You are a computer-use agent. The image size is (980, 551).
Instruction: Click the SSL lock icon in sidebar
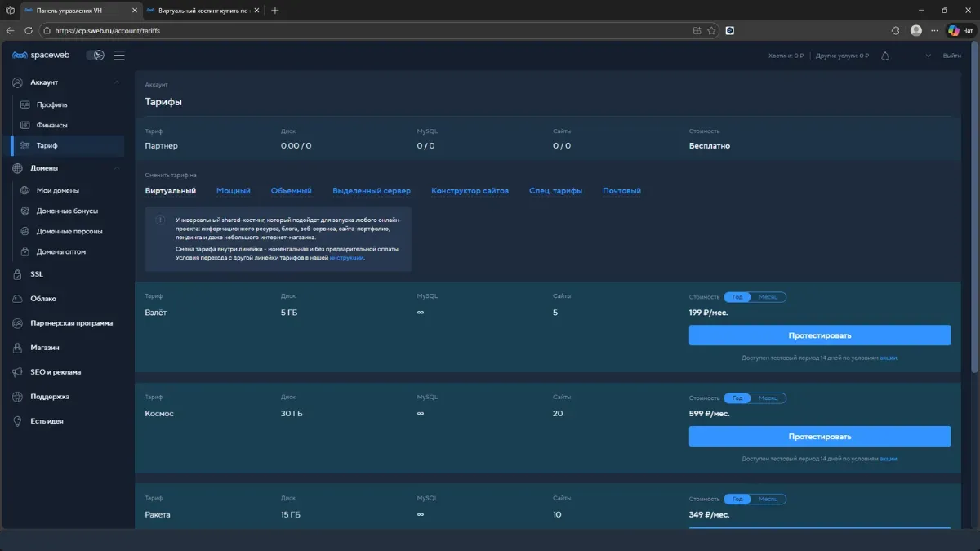pyautogui.click(x=17, y=274)
